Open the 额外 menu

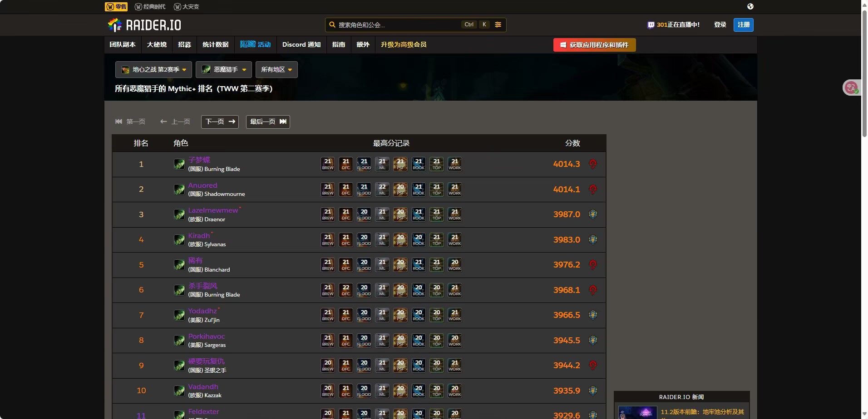coord(363,44)
